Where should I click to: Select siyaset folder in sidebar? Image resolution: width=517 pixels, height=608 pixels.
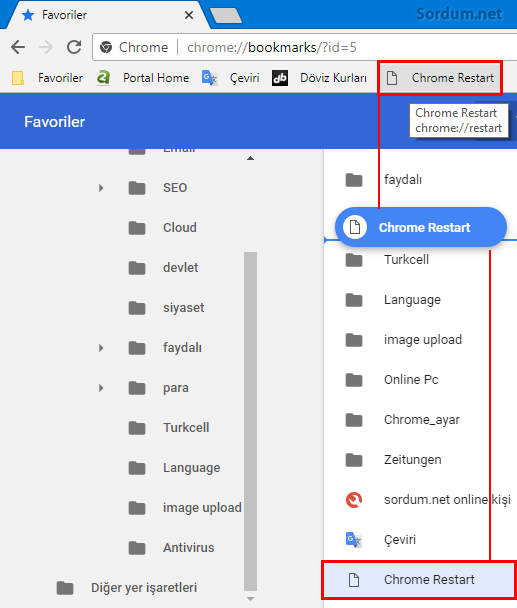(x=183, y=308)
